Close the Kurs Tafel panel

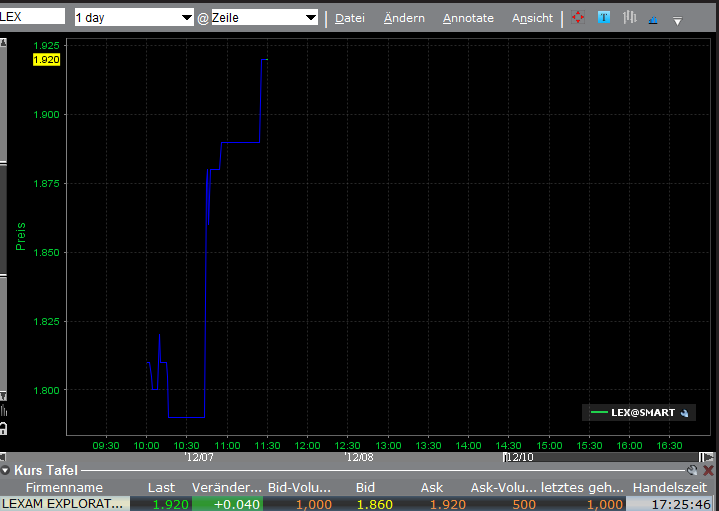[708, 470]
